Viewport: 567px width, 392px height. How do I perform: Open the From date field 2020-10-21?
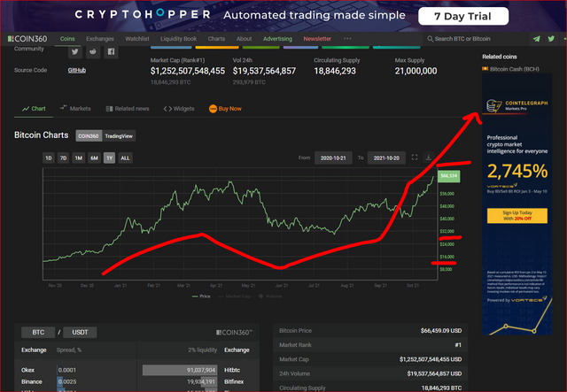click(x=333, y=158)
